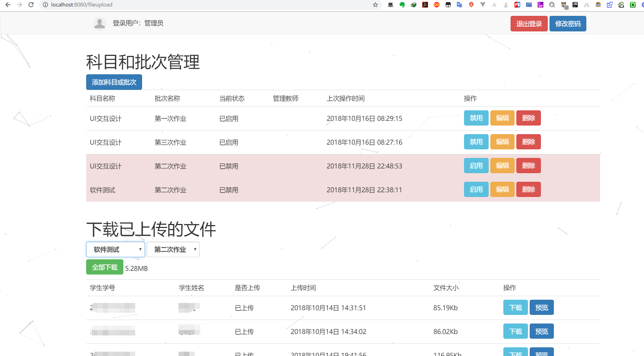The width and height of the screenshot is (644, 356).
Task: Open the 软件测试 subject dropdown
Action: click(115, 249)
